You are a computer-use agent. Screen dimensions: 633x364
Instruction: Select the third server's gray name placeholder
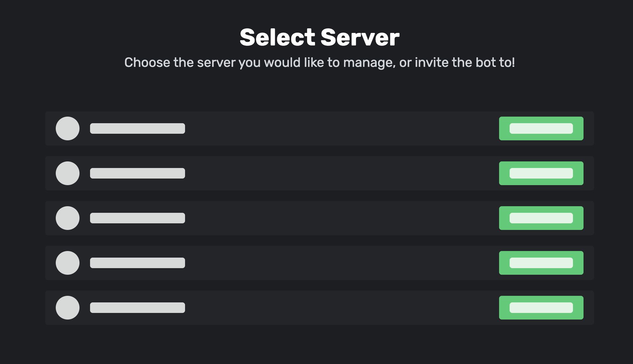(137, 218)
